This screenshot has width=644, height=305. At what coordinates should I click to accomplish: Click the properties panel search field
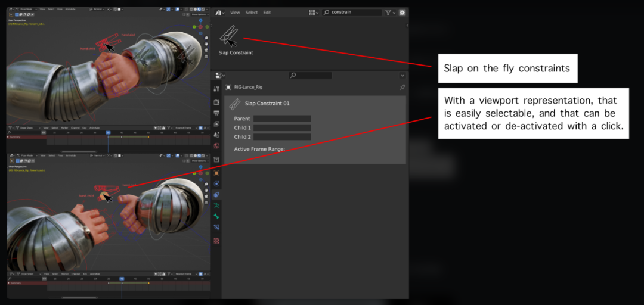310,76
